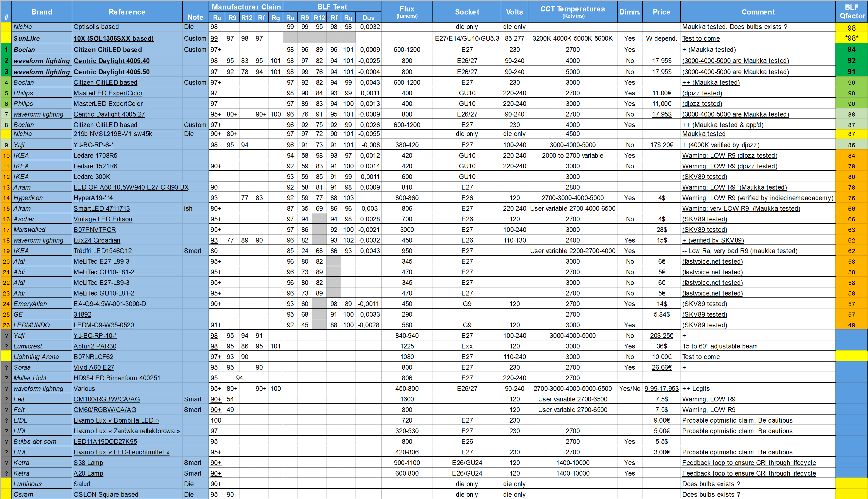This screenshot has width=868, height=499.
Task: Select the 'HD95-LED Birnenform 400251' cell
Action: tap(127, 378)
